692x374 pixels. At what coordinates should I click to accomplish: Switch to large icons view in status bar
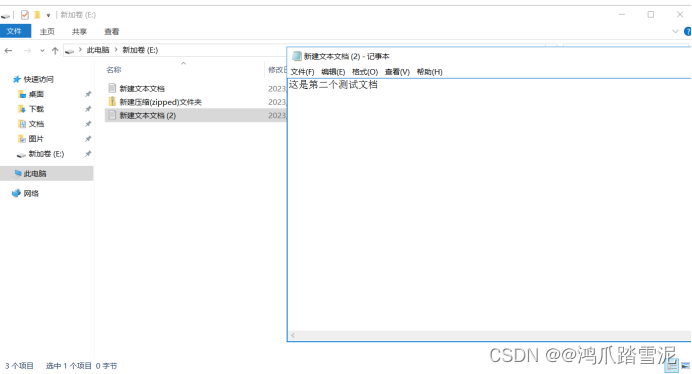pyautogui.click(x=685, y=366)
